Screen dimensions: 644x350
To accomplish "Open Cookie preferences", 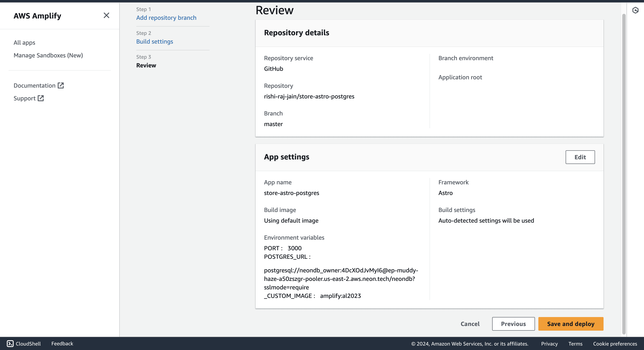I will coord(615,344).
